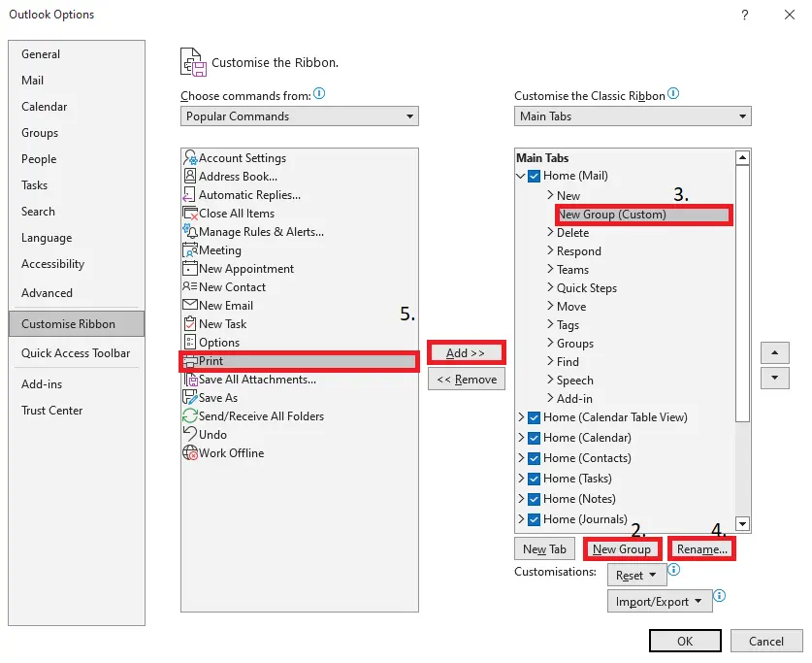Select the Account Settings command

243,157
